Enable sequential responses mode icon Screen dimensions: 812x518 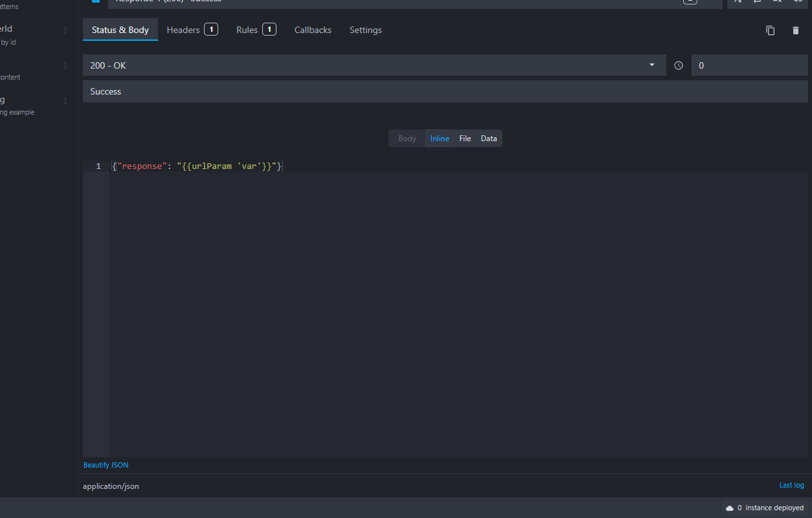pyautogui.click(x=758, y=3)
